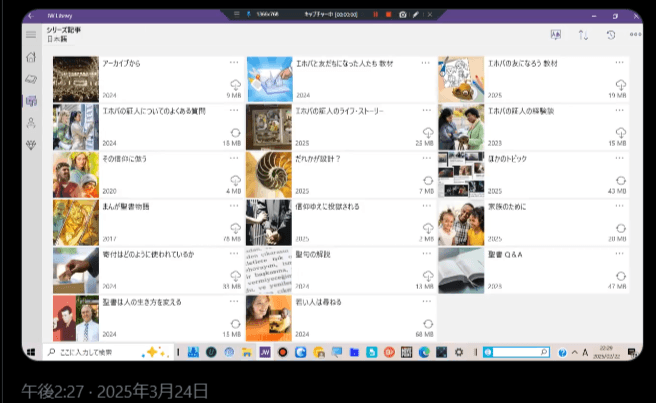This screenshot has height=403, width=656.
Task: Open Personal Study gem icon
Action: pos(31,145)
